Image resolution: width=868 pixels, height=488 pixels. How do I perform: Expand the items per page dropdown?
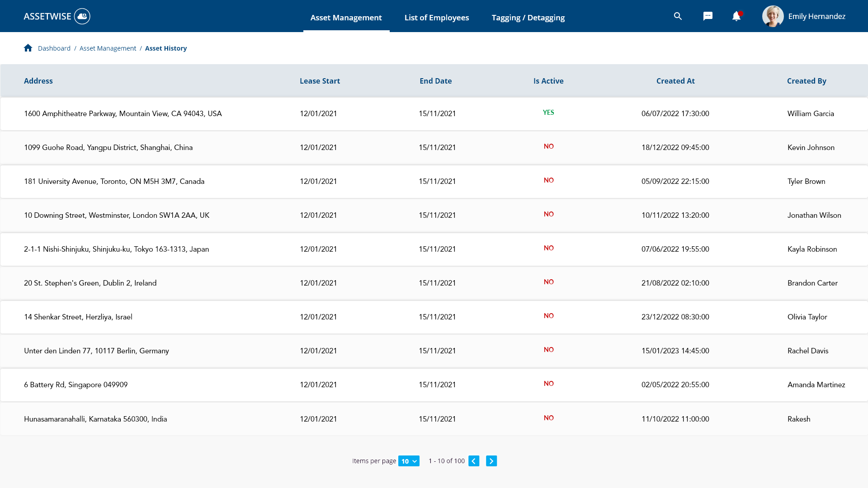click(409, 461)
